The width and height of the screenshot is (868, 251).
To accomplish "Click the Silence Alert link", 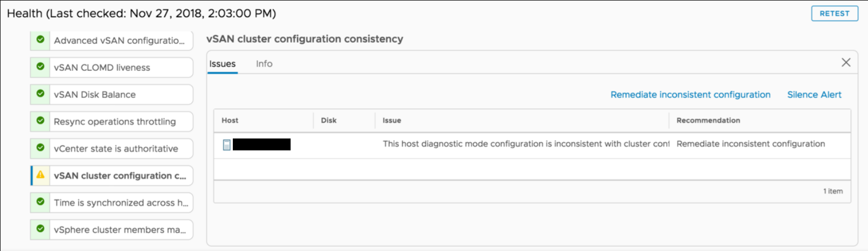I will coord(814,95).
